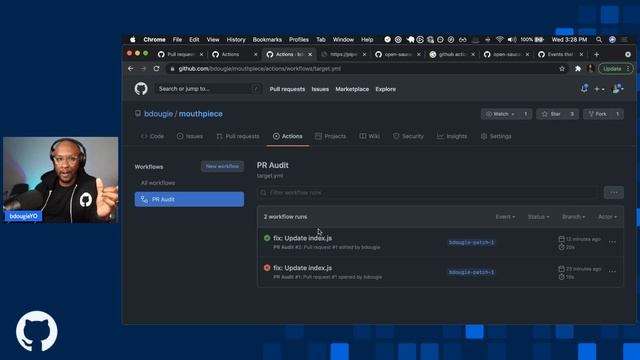Open Issues in top navigation
This screenshot has width=640, height=360.
[x=320, y=89]
